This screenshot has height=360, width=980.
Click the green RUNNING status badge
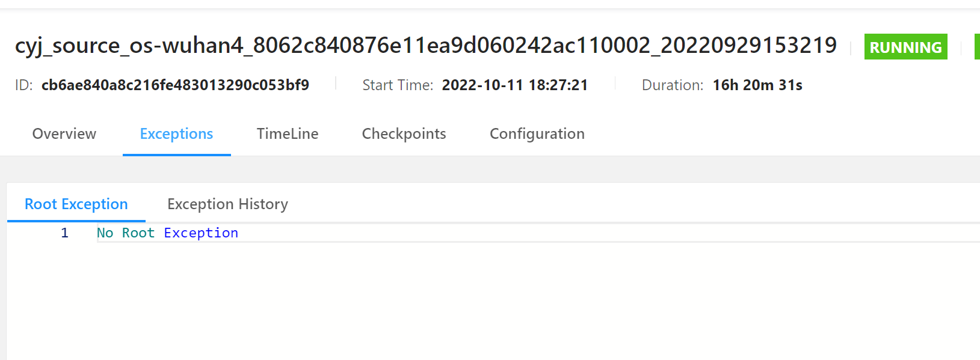[905, 46]
